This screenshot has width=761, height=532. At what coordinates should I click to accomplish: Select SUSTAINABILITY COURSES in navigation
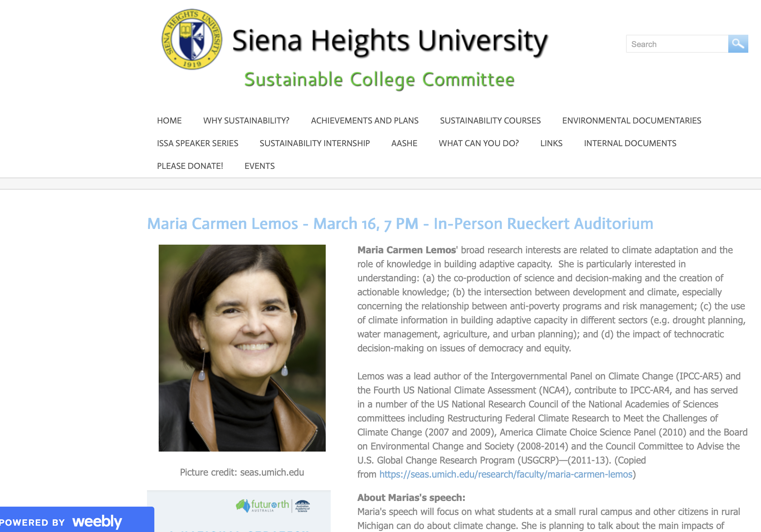[x=490, y=120]
